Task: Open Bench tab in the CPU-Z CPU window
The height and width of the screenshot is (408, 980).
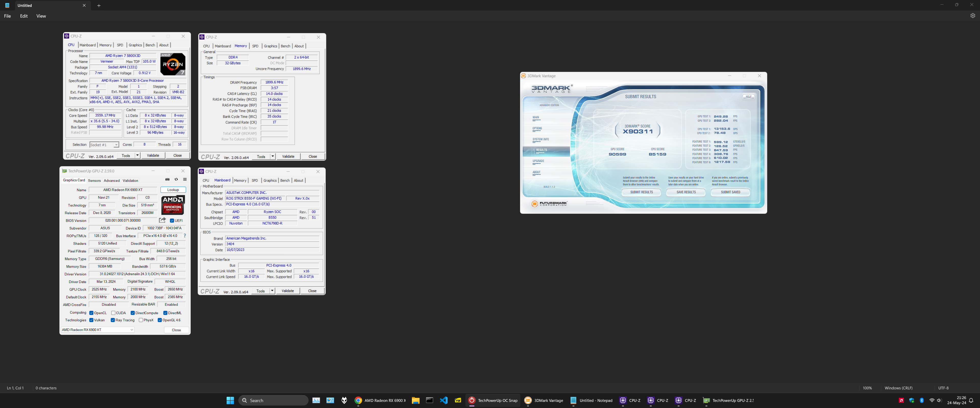Action: point(150,45)
